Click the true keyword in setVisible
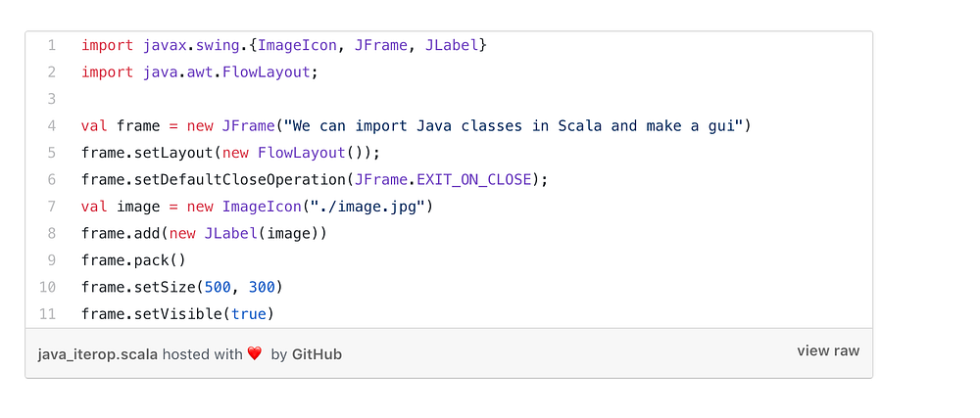The height and width of the screenshot is (418, 980). (x=249, y=314)
